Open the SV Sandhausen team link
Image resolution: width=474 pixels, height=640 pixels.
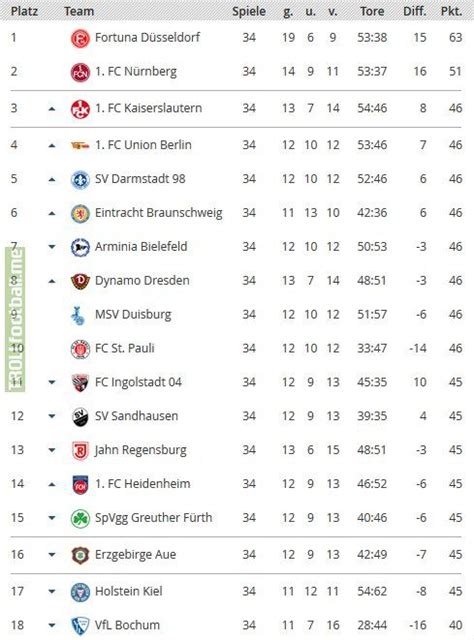click(136, 416)
